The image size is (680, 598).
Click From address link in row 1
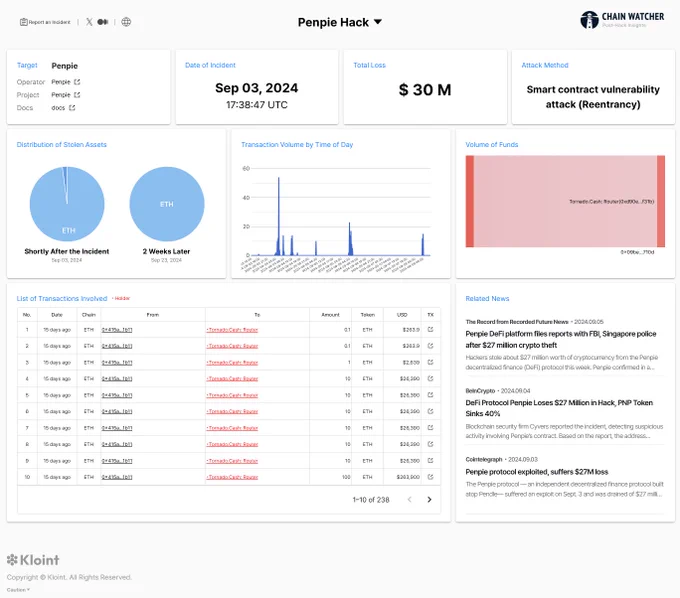coord(117,330)
